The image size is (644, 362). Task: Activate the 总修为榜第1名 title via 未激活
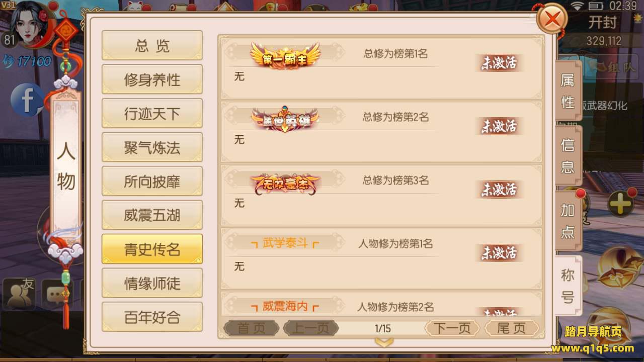[499, 63]
